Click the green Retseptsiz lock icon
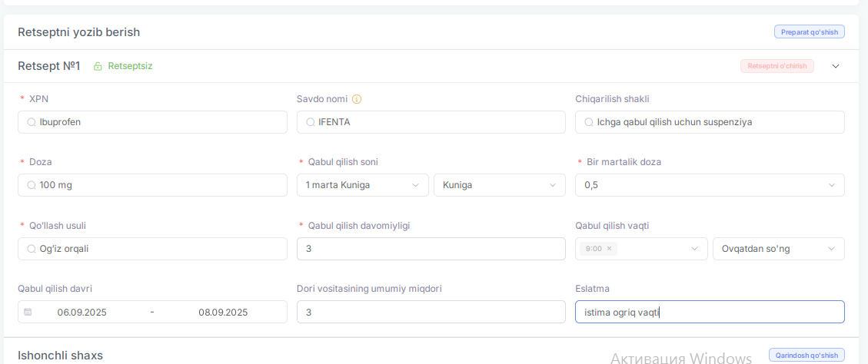The image size is (868, 364). [x=98, y=66]
